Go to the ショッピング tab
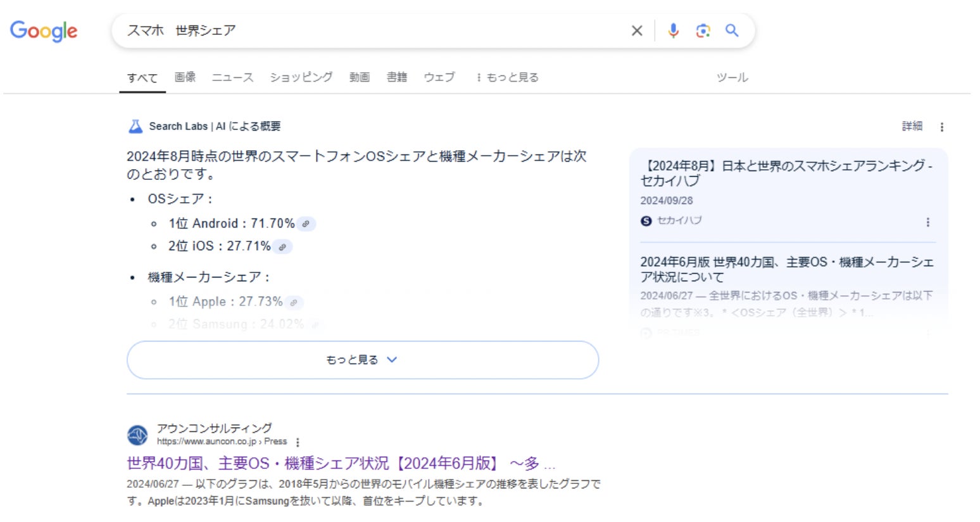The width and height of the screenshot is (980, 522). click(x=301, y=77)
